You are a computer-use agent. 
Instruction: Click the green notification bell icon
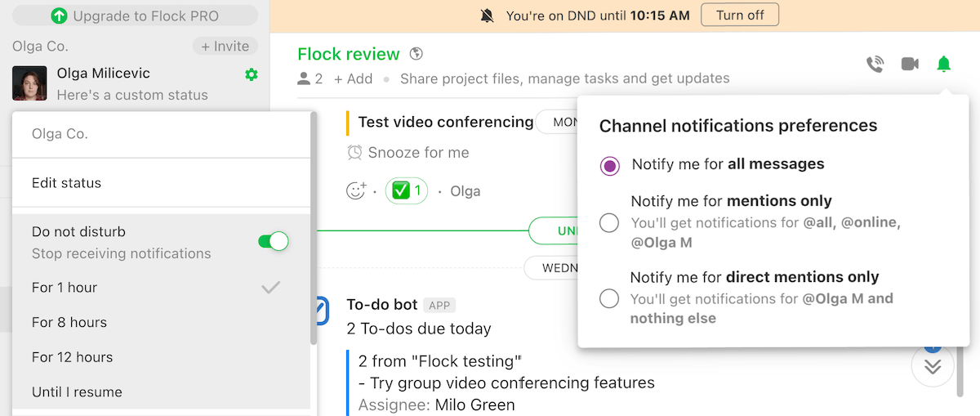[x=943, y=65]
